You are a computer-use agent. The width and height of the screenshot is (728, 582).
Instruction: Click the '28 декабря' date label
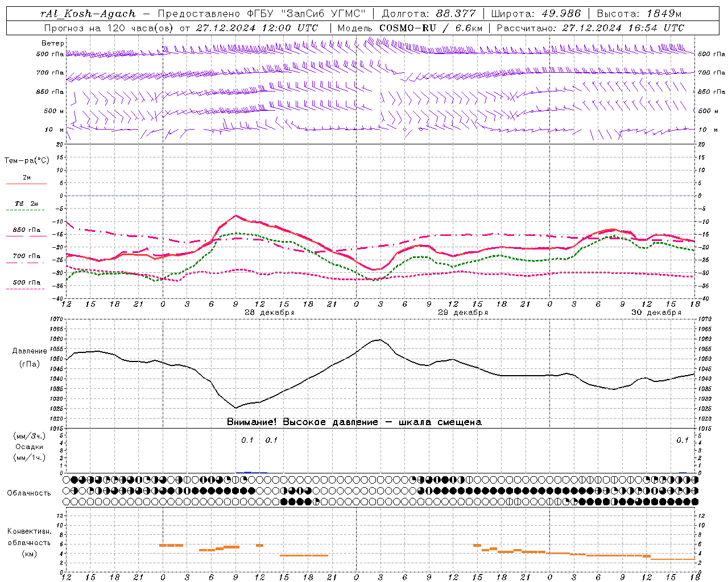269,313
